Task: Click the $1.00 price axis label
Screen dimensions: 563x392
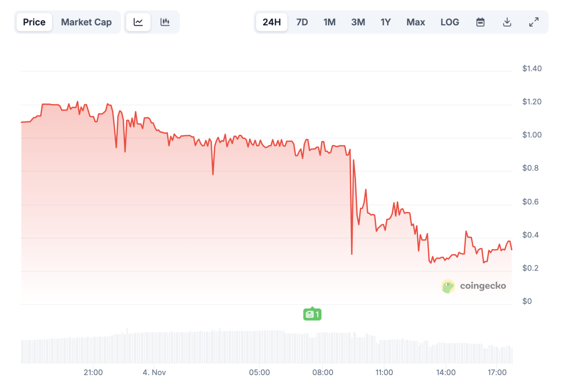Action: [x=532, y=135]
